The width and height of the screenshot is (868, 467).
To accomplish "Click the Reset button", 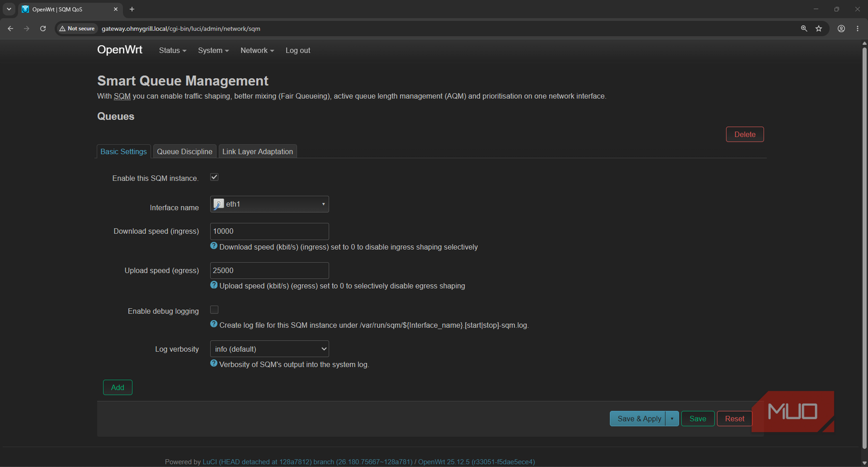I will [734, 419].
